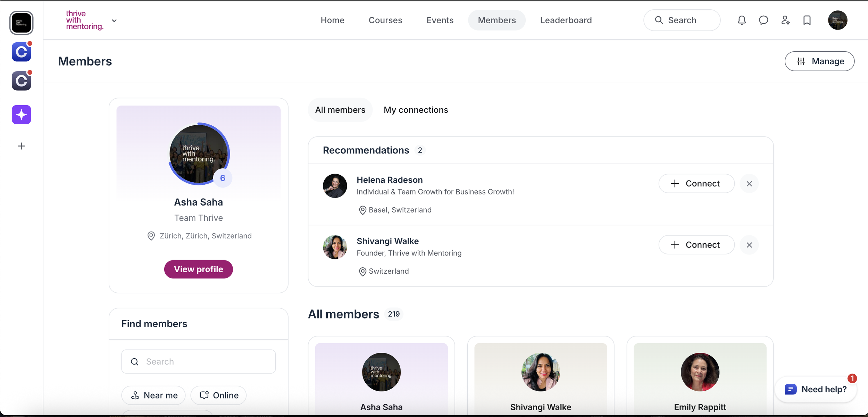
Task: Open the direct messages chat bubble icon
Action: (x=763, y=20)
